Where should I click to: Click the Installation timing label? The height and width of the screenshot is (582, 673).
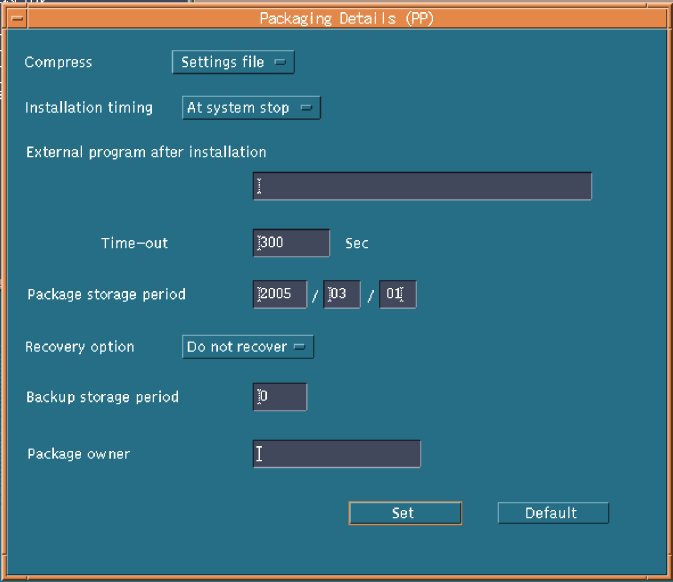tap(89, 108)
